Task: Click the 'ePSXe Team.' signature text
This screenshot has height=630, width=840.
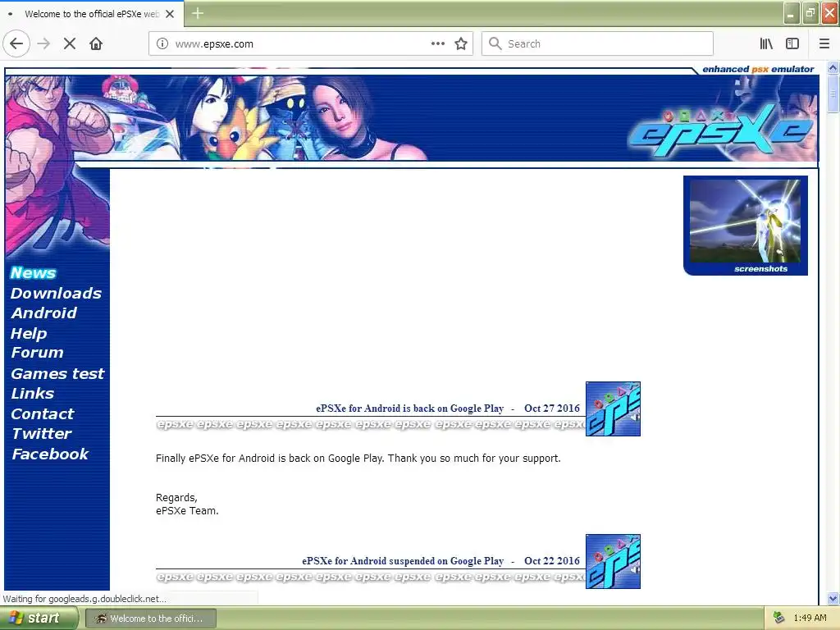Action: click(187, 510)
